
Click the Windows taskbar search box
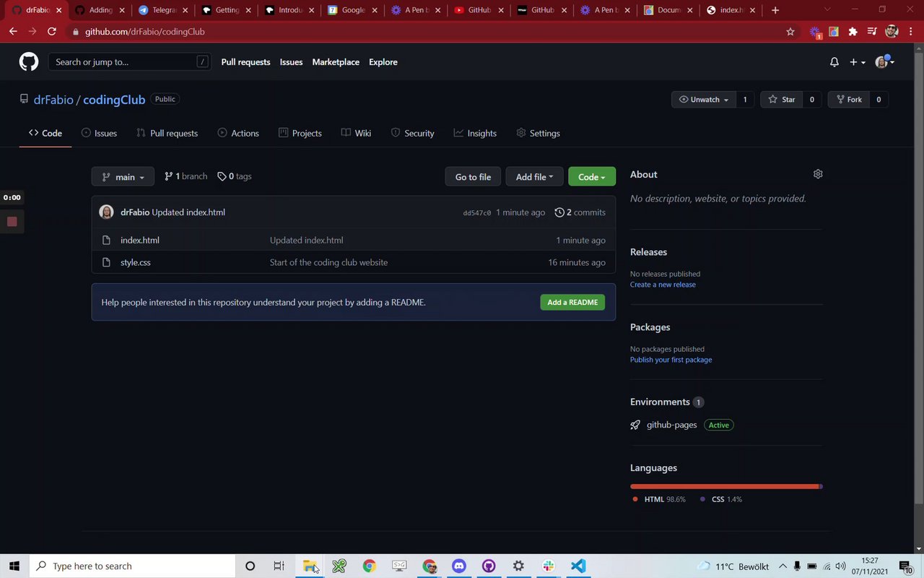[x=131, y=566]
